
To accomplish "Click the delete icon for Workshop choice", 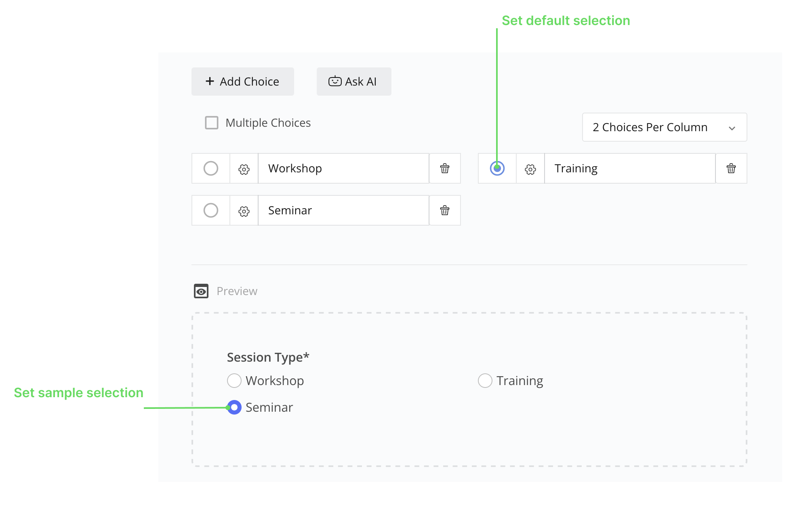I will [445, 169].
